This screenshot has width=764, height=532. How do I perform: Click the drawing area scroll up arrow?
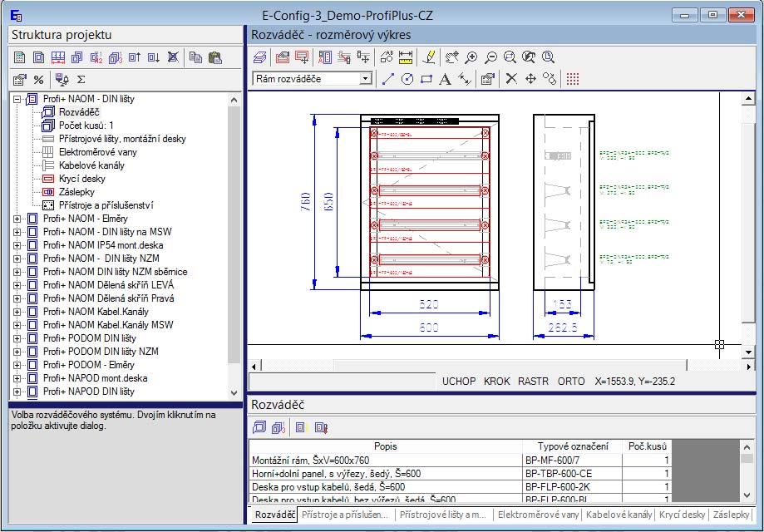pos(748,99)
